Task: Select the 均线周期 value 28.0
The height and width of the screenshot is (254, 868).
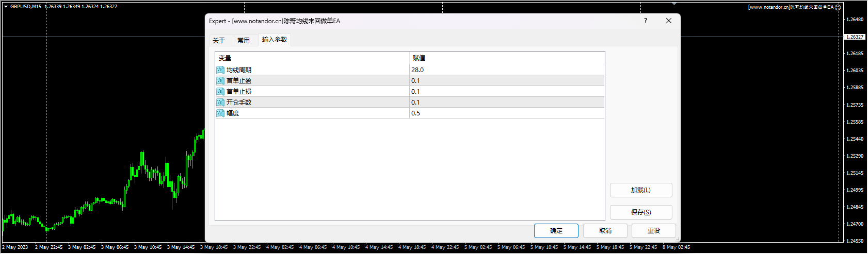Action: pos(507,70)
